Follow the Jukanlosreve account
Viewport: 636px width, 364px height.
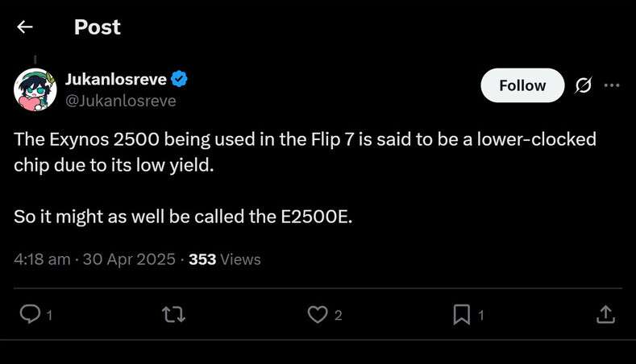(x=522, y=85)
